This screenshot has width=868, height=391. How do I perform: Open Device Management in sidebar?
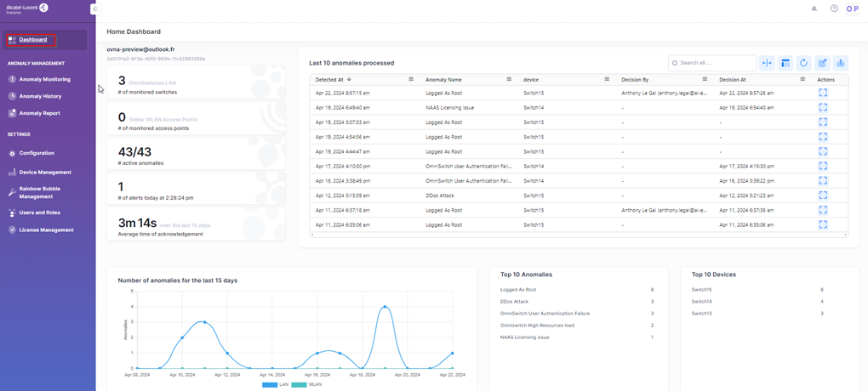[45, 172]
